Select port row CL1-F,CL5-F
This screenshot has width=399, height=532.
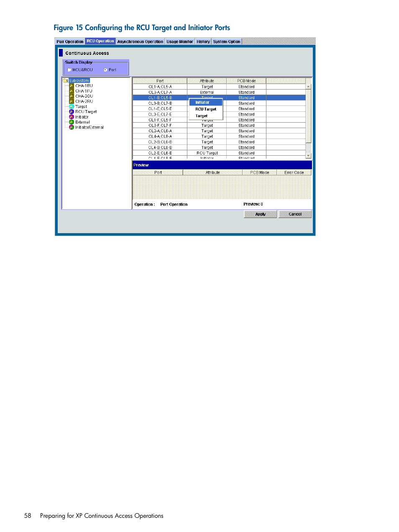(x=219, y=120)
